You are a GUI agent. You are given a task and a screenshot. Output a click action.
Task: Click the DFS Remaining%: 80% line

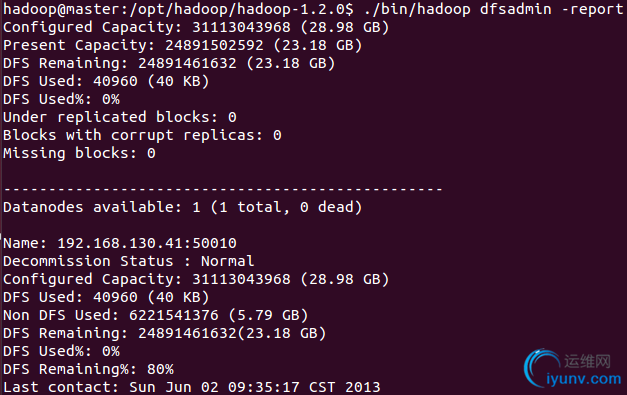[88, 369]
